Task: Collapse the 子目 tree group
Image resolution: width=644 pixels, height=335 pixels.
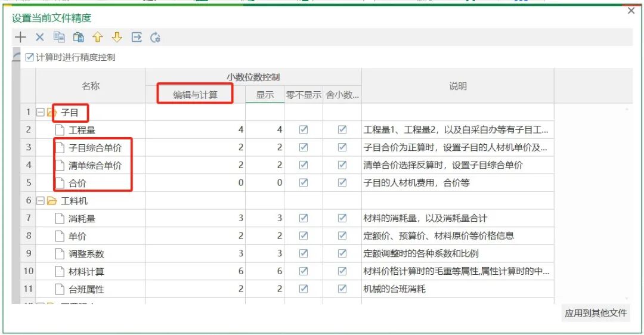Action: [41, 112]
